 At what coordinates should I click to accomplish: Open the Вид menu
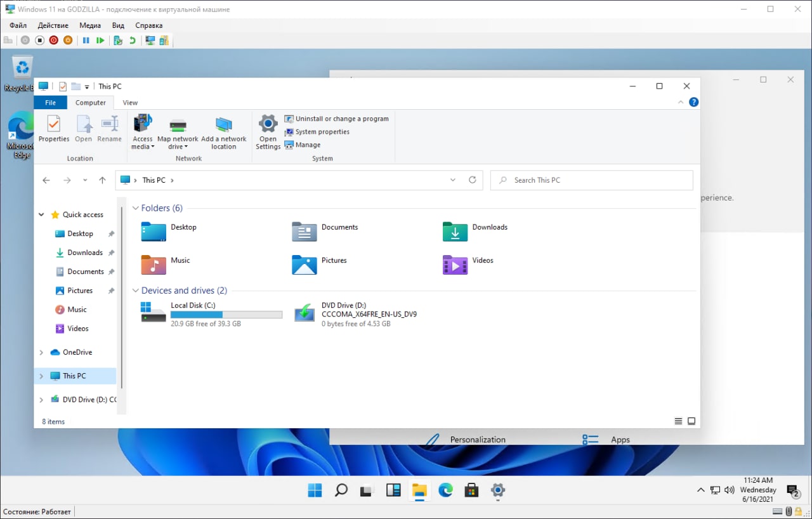(118, 25)
